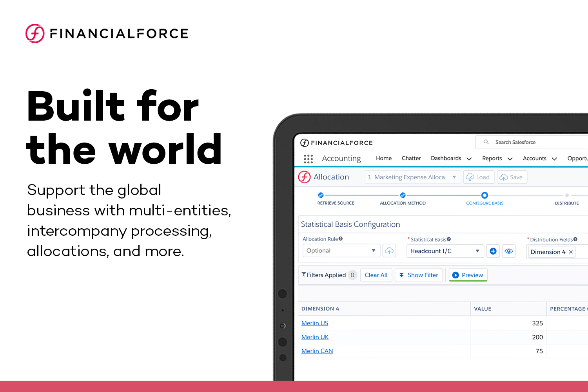Toggle the statistical basis eye view
The width and height of the screenshot is (588, 392).
(508, 251)
